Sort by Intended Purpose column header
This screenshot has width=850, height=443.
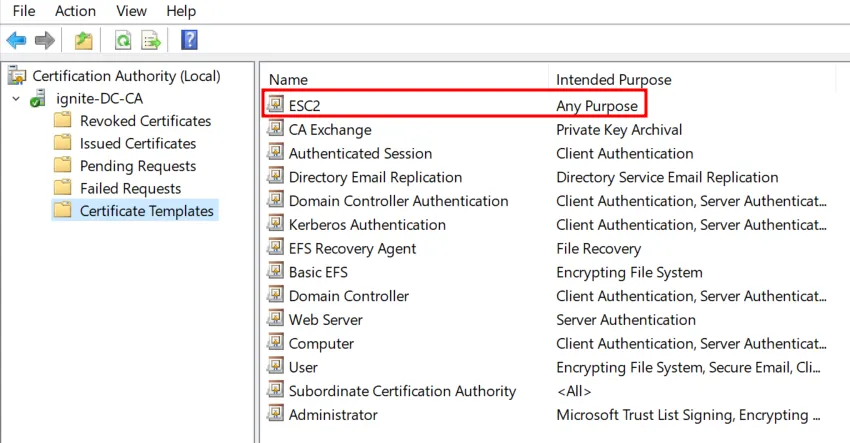point(613,79)
